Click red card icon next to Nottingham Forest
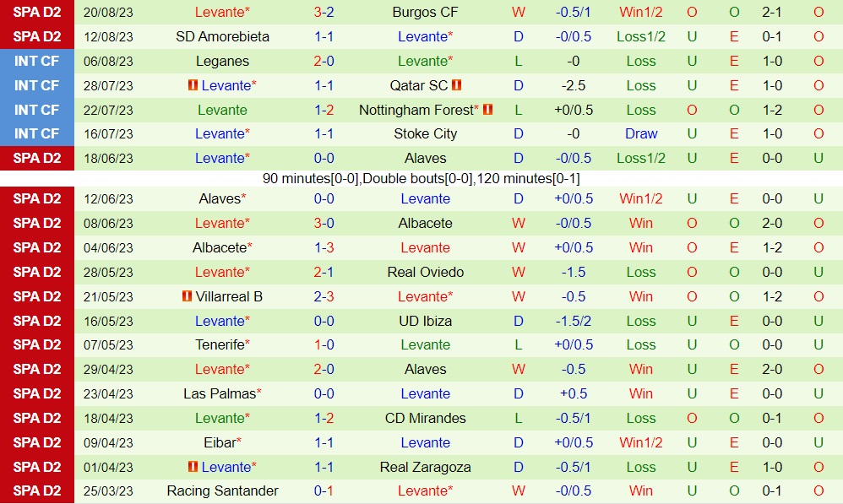 tap(487, 110)
